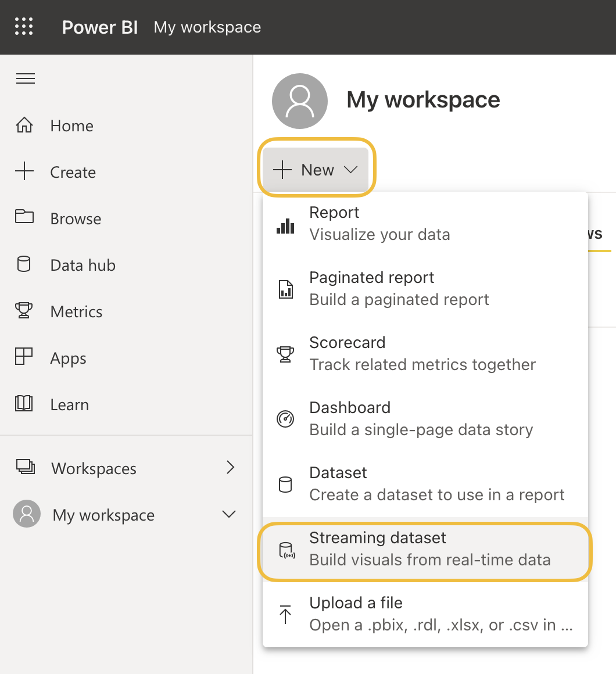Choose Scorecard from the New menu
This screenshot has height=674, width=616.
click(347, 343)
